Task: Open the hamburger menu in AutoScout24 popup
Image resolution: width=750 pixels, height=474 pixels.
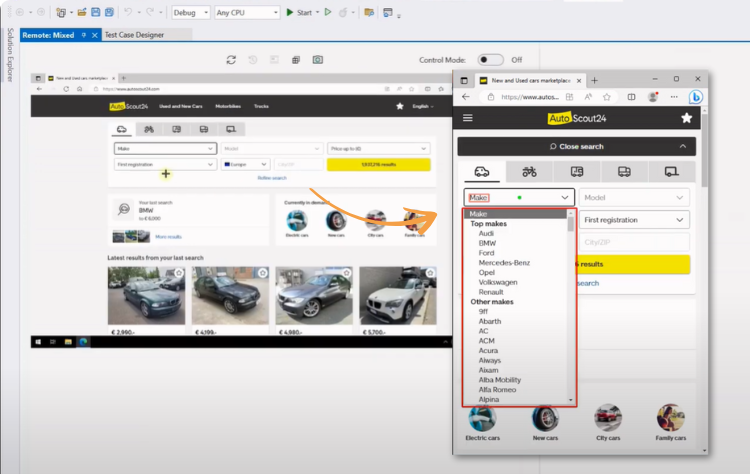Action: (468, 118)
